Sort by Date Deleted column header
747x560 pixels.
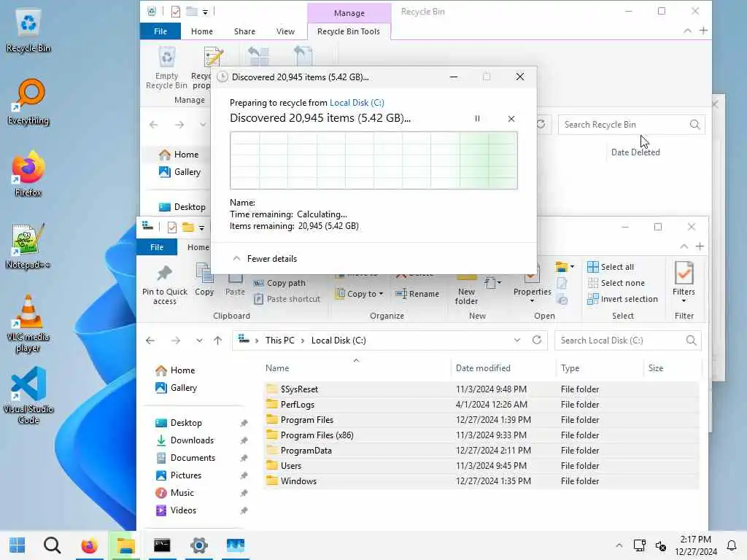pos(635,152)
